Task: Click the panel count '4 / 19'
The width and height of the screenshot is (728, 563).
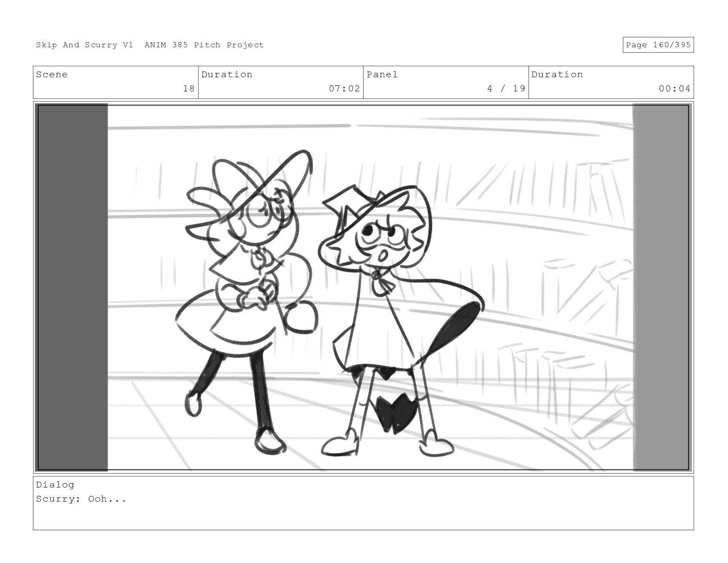Action: [507, 89]
